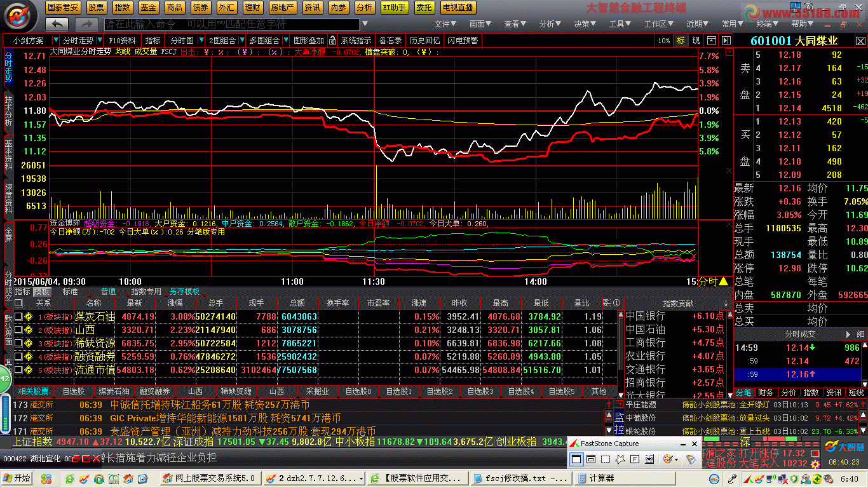Click the skip-to-end icon above the chart
The width and height of the screenshot is (868, 488).
725,40
